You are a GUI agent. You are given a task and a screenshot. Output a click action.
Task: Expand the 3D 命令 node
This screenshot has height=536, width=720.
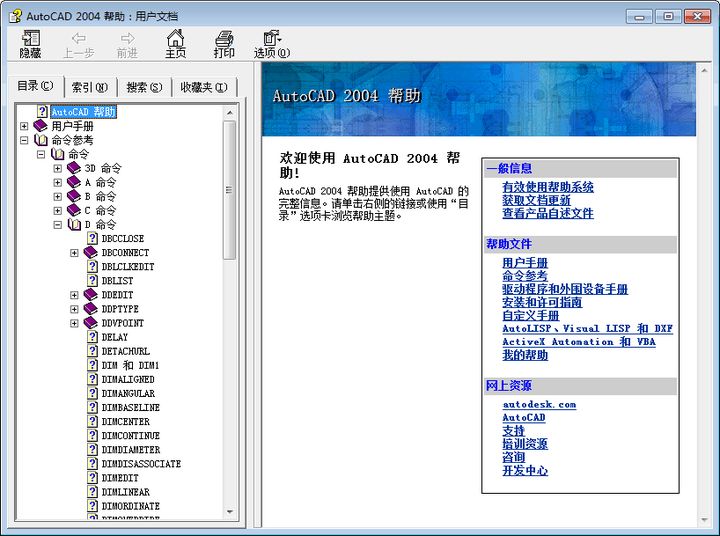pos(57,168)
